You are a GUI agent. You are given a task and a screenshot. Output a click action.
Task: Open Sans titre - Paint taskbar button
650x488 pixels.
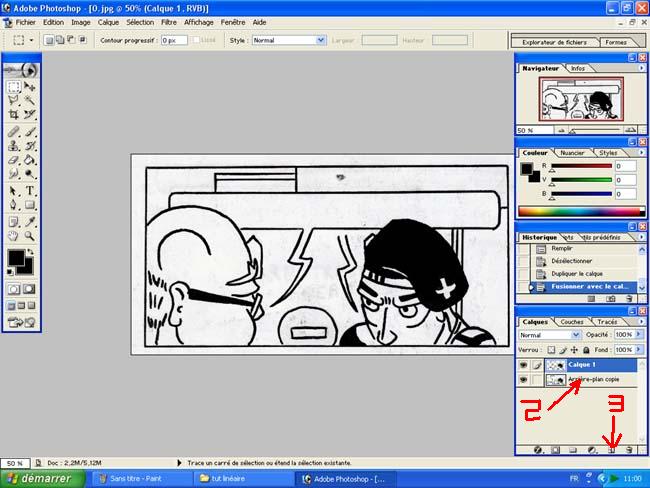pyautogui.click(x=140, y=478)
